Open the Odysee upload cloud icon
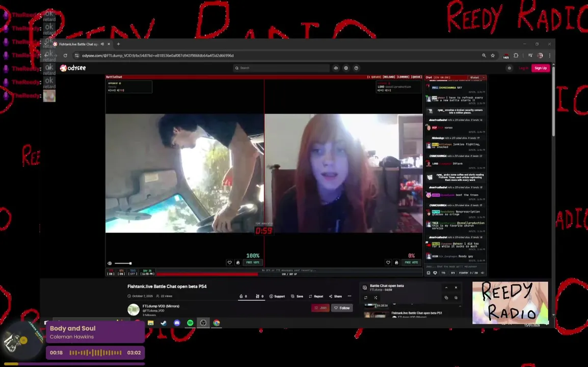 [x=336, y=68]
